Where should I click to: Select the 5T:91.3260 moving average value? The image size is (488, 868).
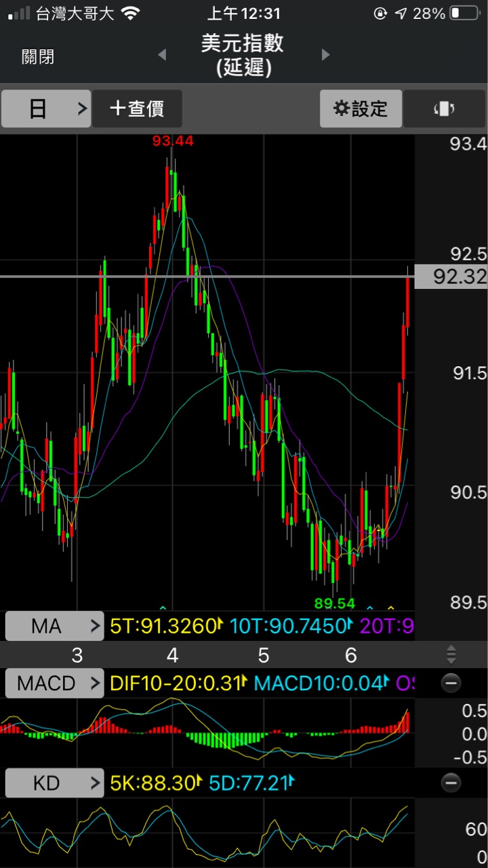pos(167,626)
